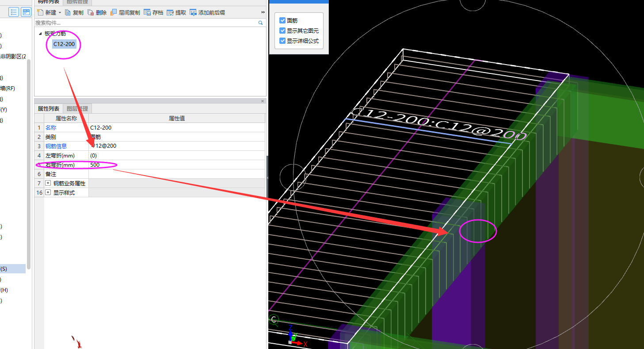The image size is (644, 349).
Task: Close the property panel with X
Action: point(263,101)
